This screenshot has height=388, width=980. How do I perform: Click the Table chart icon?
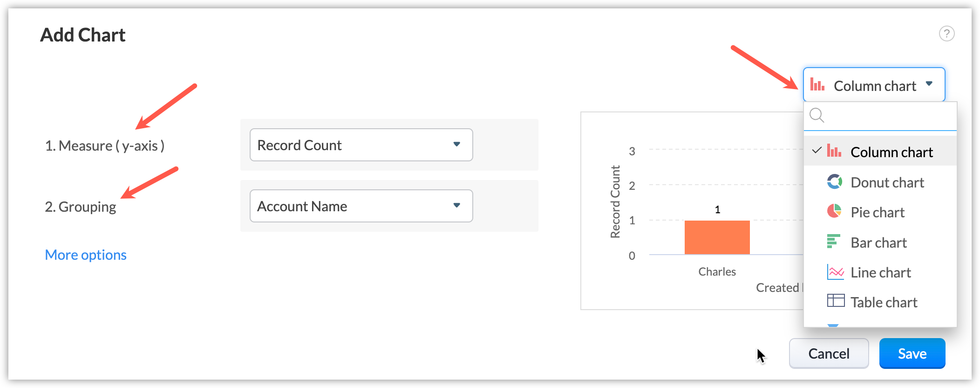tap(836, 300)
